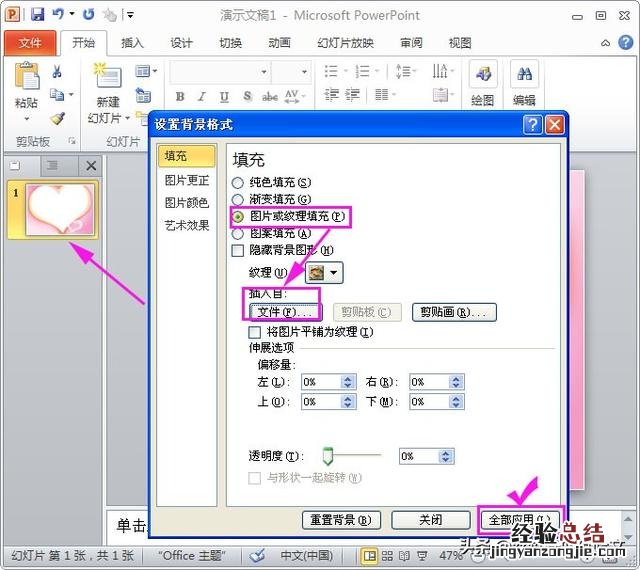
Task: Enable the hide background graphics (隐藏背景图形) checkbox
Action: pos(238,250)
